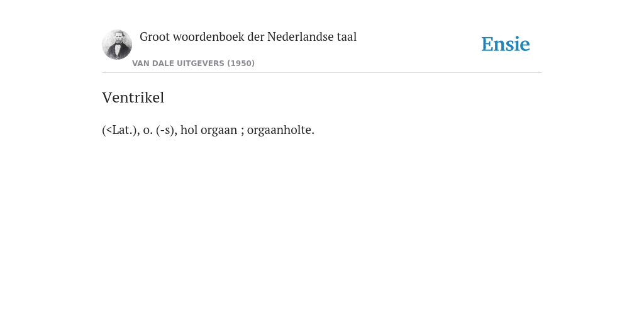Click the word 'woordenboek' in the title
The height and width of the screenshot is (322, 644).
tap(208, 37)
